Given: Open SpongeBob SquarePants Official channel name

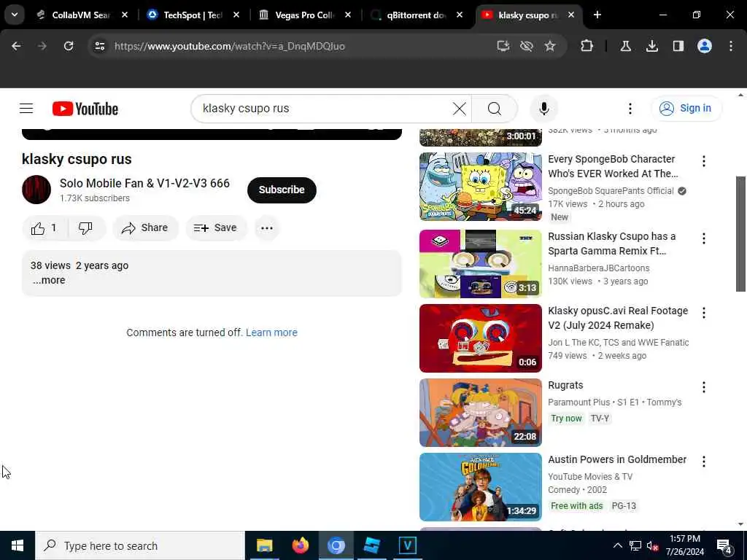Looking at the screenshot, I should point(611,191).
